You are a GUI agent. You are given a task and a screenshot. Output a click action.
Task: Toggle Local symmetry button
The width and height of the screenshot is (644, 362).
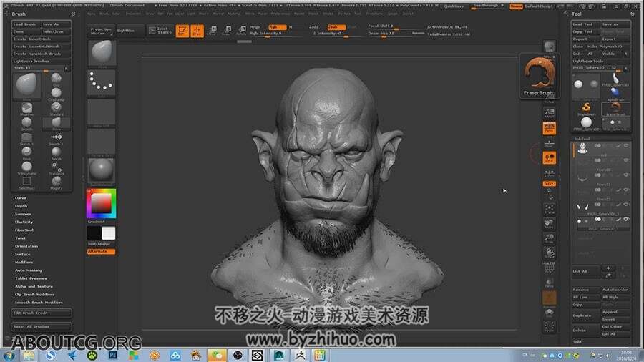click(x=549, y=157)
